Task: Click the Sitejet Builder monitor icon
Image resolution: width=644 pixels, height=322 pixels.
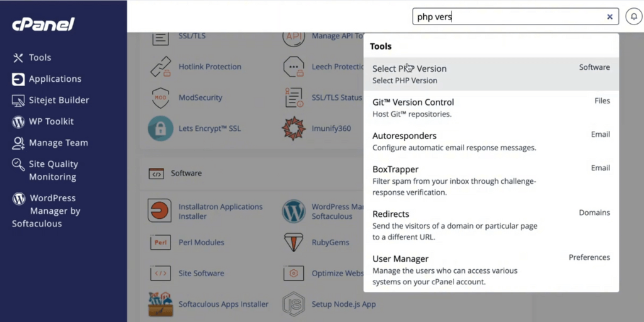Action: tap(18, 101)
